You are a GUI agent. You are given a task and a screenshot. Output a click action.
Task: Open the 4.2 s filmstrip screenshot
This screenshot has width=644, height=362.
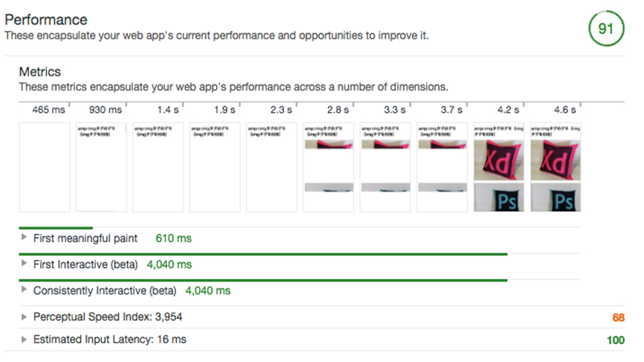[x=499, y=167]
